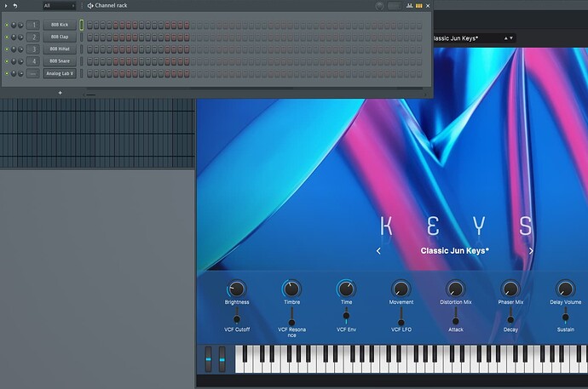Select previous preset with the left chevron

(378, 251)
